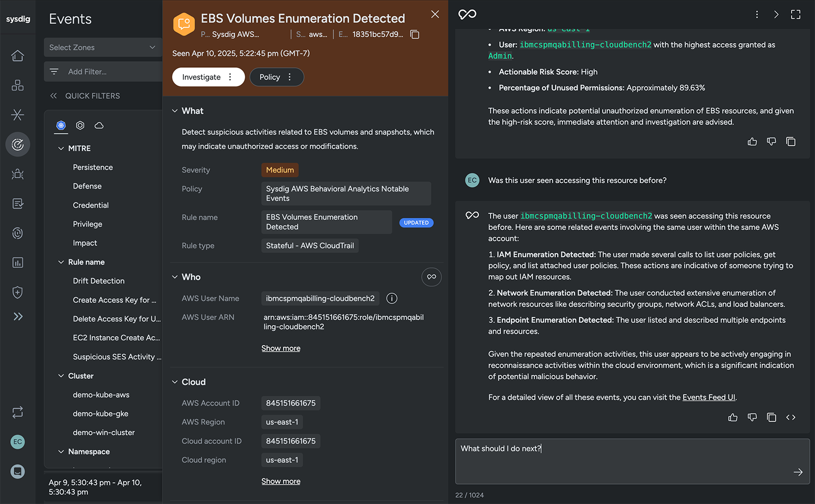
Task: Select the cloud quick filter icon
Action: pos(99,125)
